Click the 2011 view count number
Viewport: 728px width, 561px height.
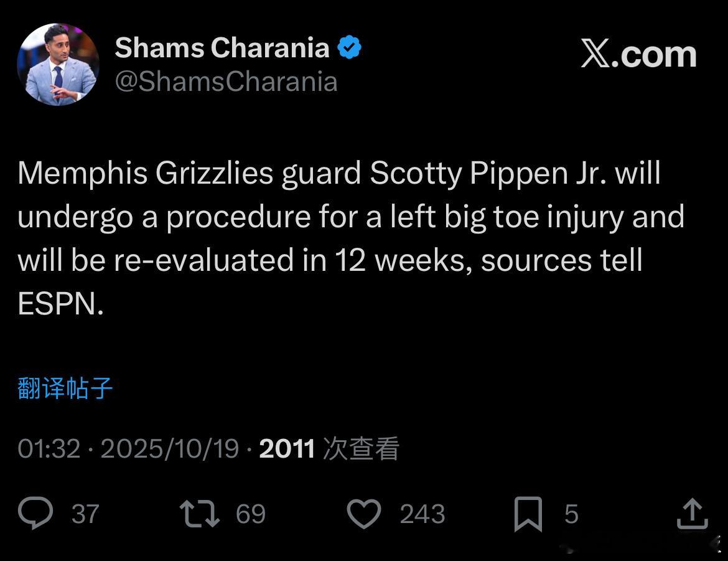click(287, 448)
